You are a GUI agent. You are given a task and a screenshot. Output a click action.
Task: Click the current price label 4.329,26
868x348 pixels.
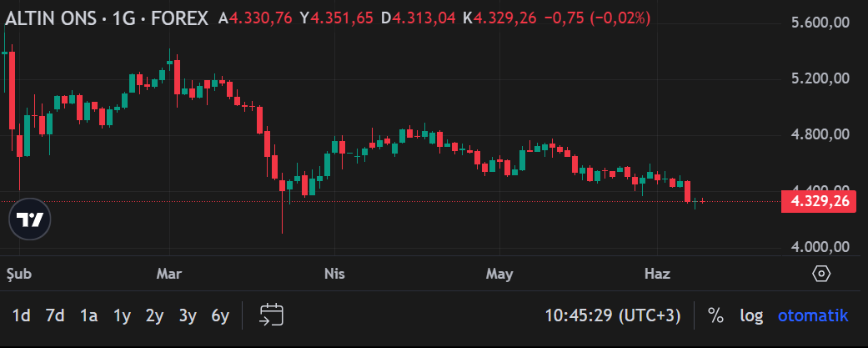pos(819,201)
